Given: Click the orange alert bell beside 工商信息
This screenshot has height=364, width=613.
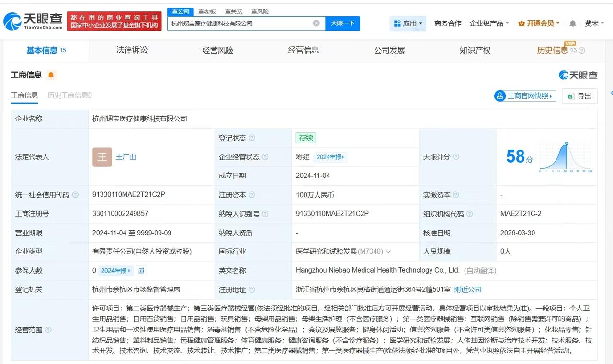Looking at the screenshot, I should (x=51, y=75).
